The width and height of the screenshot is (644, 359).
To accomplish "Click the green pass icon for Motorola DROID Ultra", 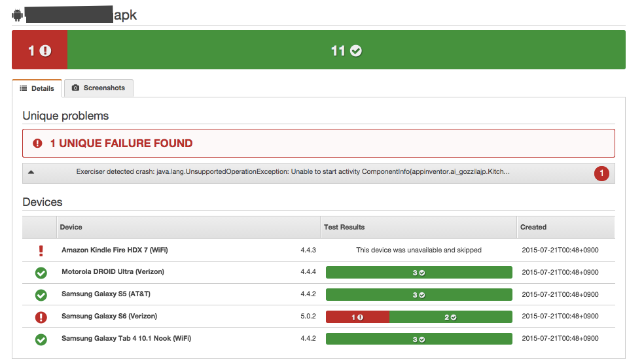I will click(41, 273).
